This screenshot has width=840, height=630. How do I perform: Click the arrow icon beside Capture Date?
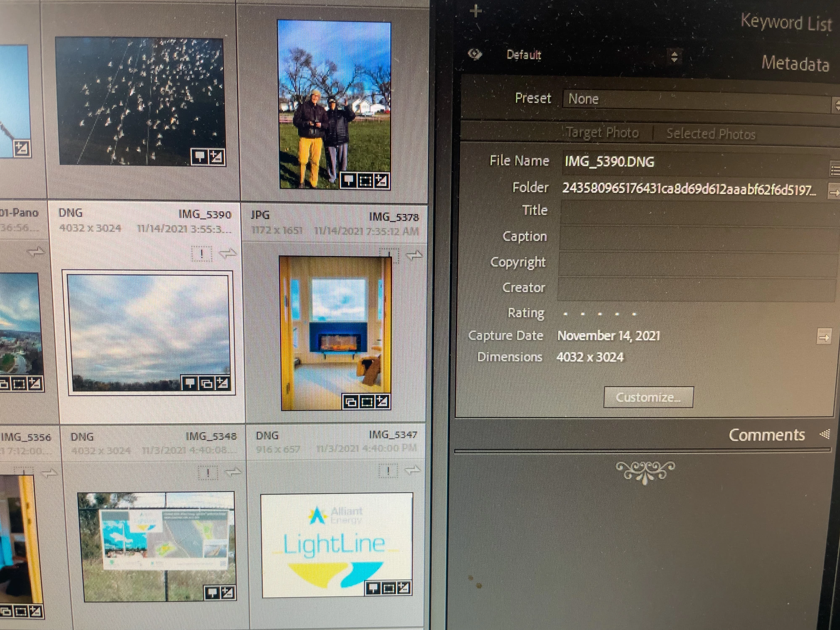[824, 337]
